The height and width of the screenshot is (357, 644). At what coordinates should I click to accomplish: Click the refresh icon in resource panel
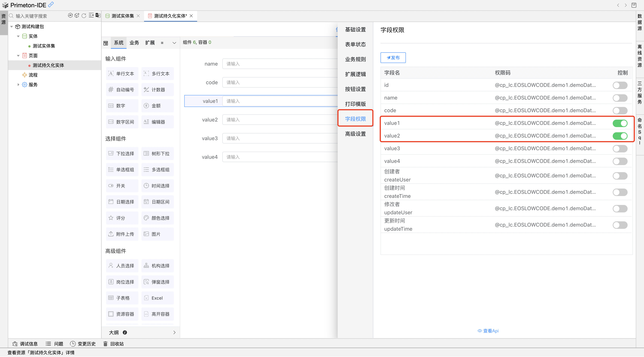click(84, 15)
